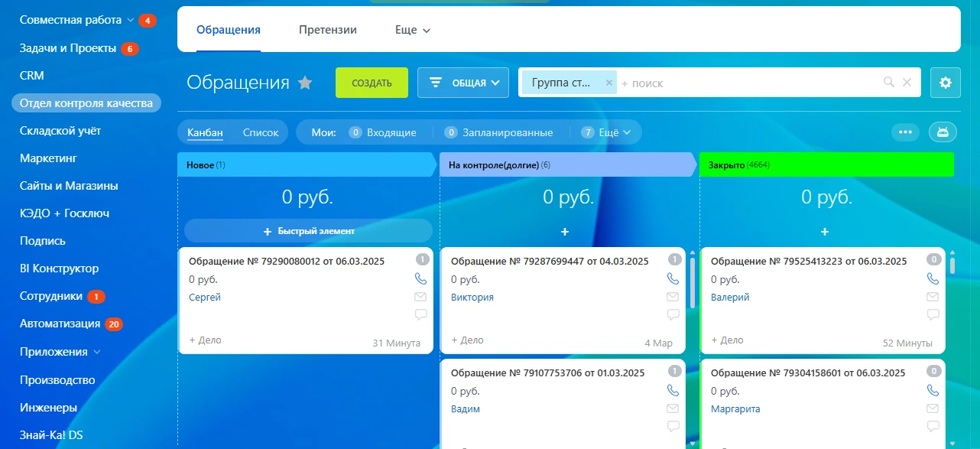Open Производство in sidebar
The image size is (980, 449).
coord(57,380)
